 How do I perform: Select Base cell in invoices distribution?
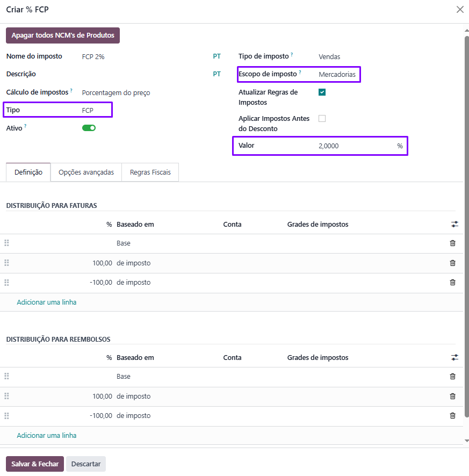click(123, 243)
